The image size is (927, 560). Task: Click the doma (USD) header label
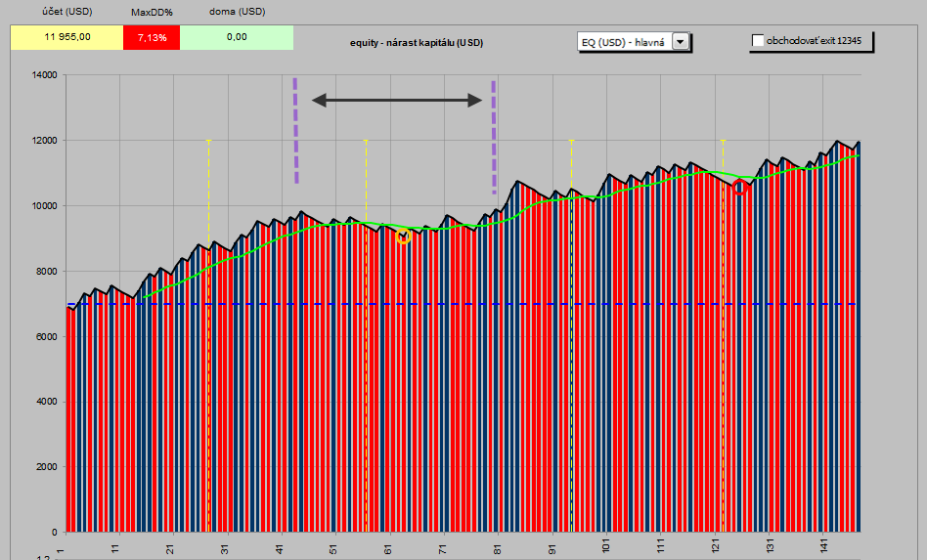pos(237,12)
